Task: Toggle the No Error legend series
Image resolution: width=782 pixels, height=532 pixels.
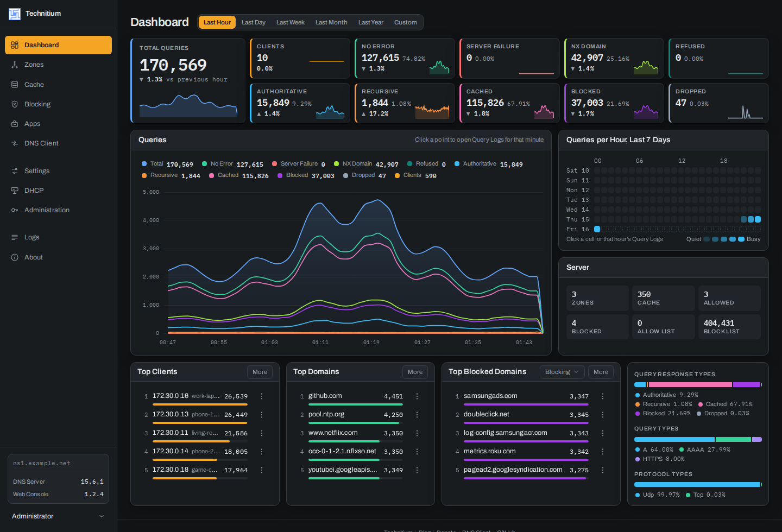Action: [232, 164]
